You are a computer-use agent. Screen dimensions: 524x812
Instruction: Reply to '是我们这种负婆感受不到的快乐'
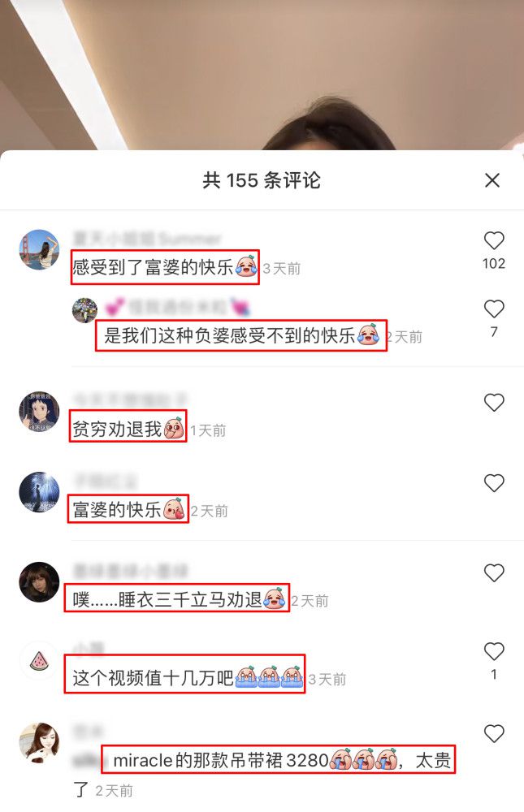(x=241, y=335)
